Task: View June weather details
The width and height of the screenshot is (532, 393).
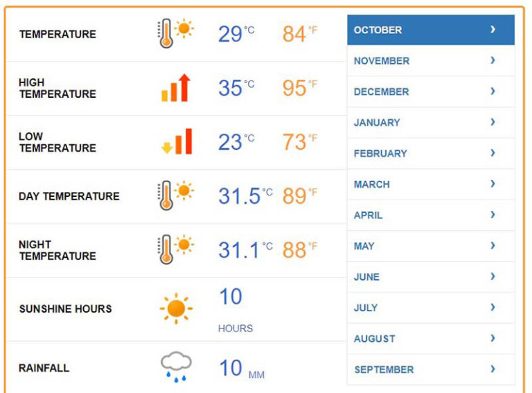Action: click(x=366, y=277)
